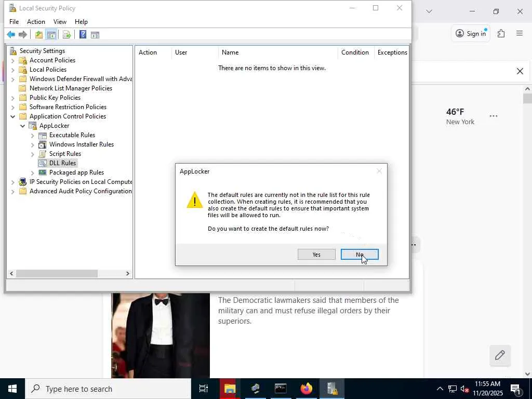Sort by the Name column header
Viewport: 532px width, 399px height.
278,52
